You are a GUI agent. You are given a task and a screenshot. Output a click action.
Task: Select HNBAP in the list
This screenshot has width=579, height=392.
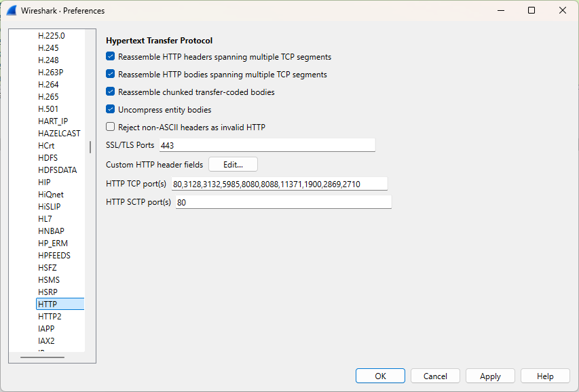pyautogui.click(x=51, y=231)
